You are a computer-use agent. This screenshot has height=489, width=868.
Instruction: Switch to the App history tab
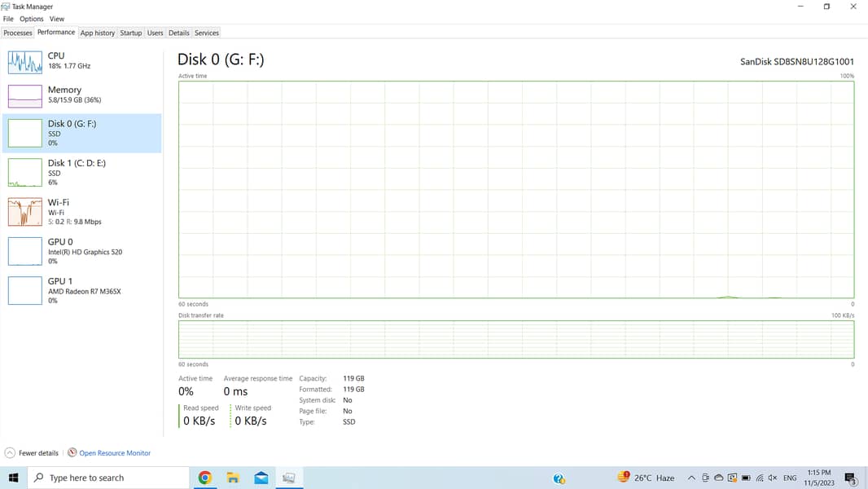(x=98, y=33)
